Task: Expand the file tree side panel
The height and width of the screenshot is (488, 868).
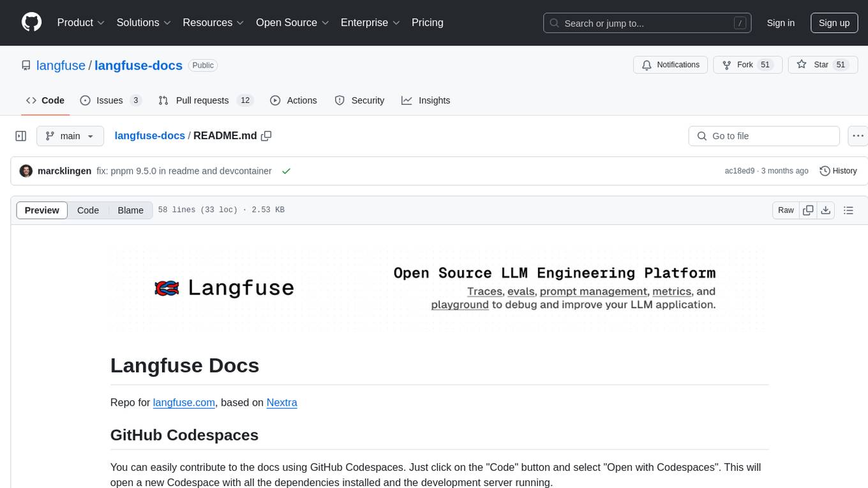Action: 21,136
